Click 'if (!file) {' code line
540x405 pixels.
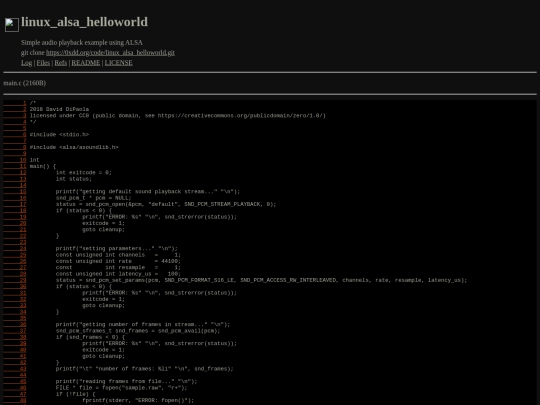75,394
